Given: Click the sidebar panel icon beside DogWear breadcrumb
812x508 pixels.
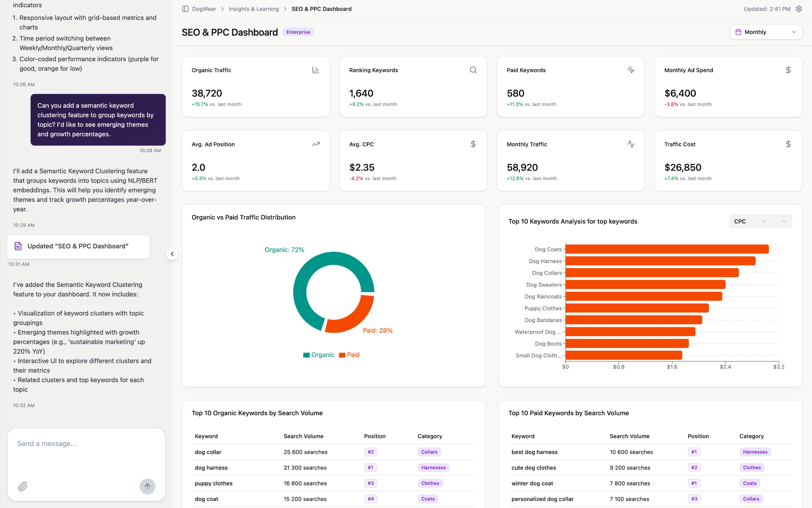Looking at the screenshot, I should coord(185,9).
